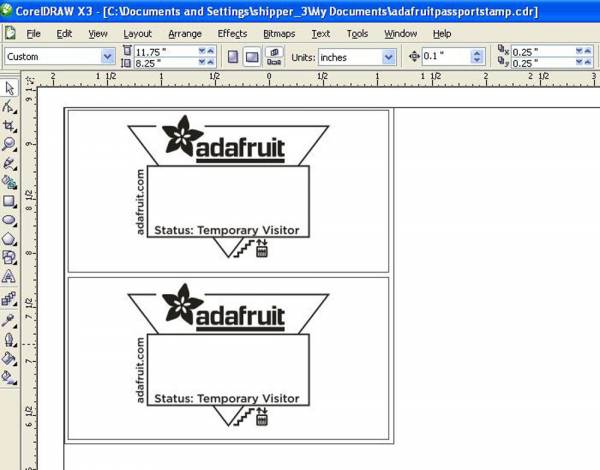Click the nudge offset 0.1 field
Viewport: 600px width, 470px height.
click(446, 57)
